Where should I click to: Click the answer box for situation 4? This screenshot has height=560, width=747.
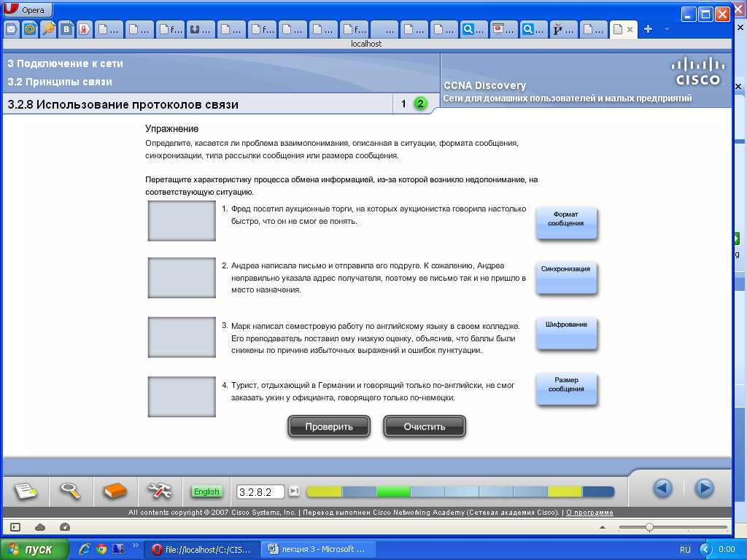point(182,397)
